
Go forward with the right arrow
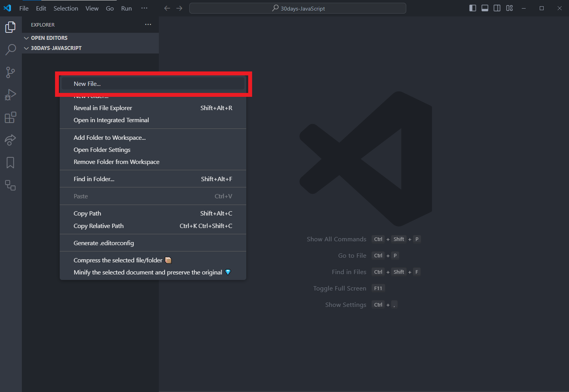click(x=179, y=8)
